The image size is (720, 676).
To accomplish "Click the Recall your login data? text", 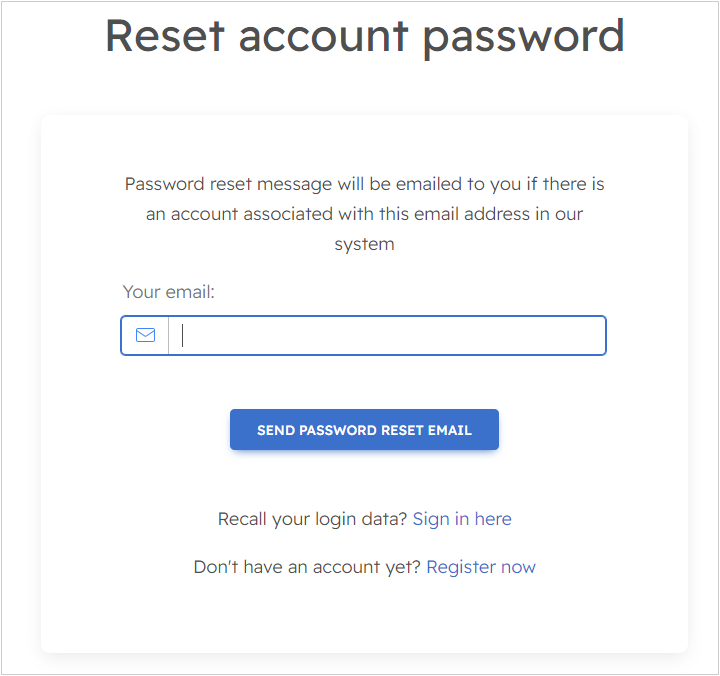I will point(312,519).
